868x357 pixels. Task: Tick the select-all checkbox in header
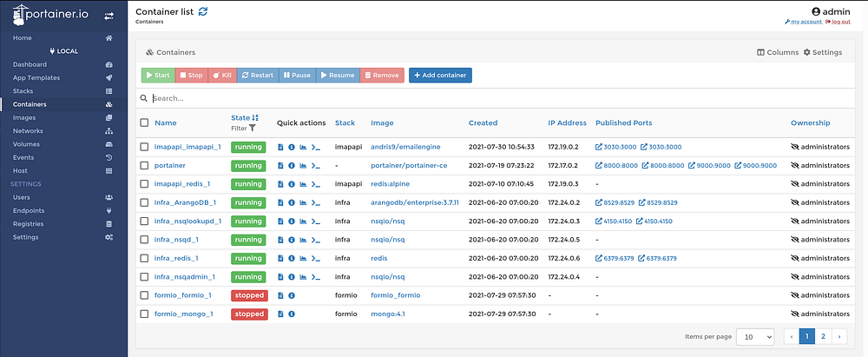[145, 123]
